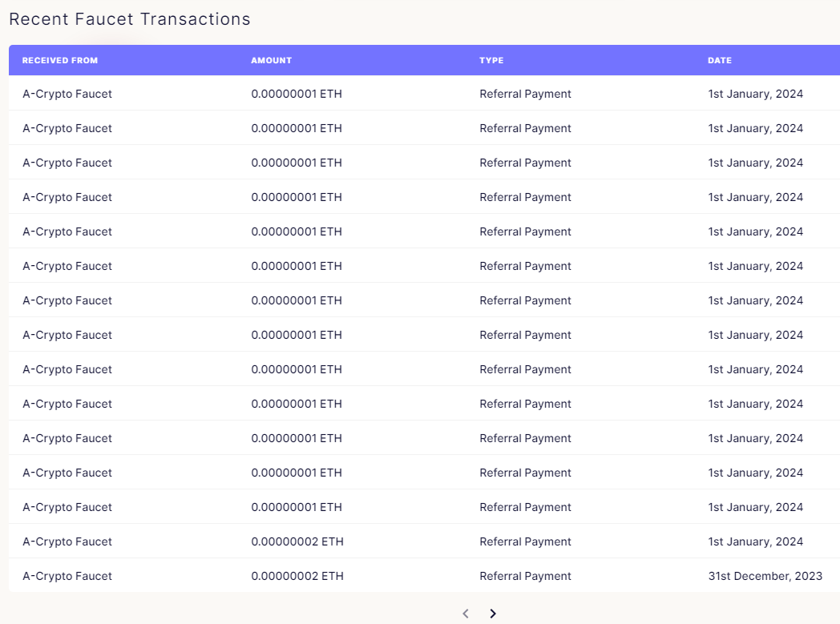Screen dimensions: 840x624
Task: Click the Date column header
Action: coord(719,61)
